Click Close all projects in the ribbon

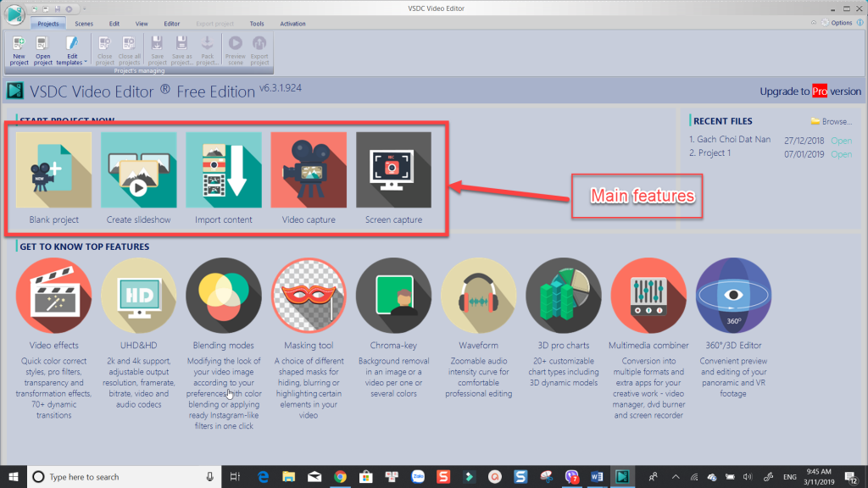tap(129, 51)
